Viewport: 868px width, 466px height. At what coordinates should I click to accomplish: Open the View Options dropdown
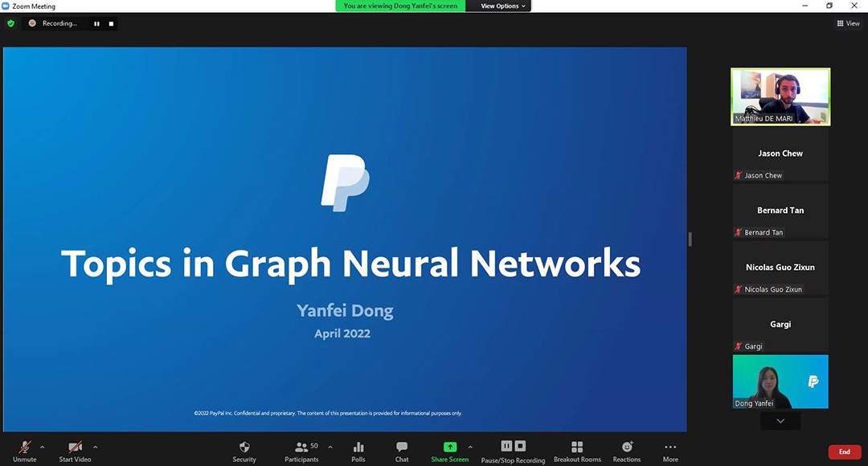(502, 6)
